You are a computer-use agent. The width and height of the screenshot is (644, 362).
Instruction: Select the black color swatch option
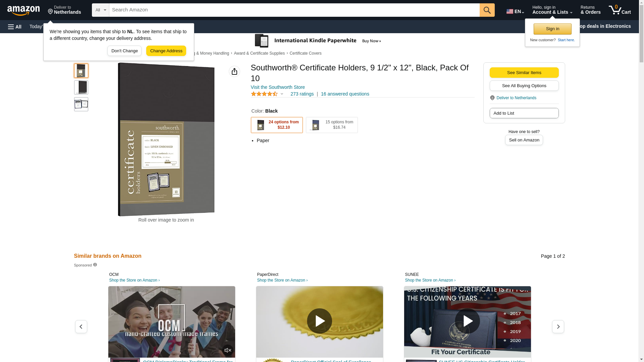[277, 125]
